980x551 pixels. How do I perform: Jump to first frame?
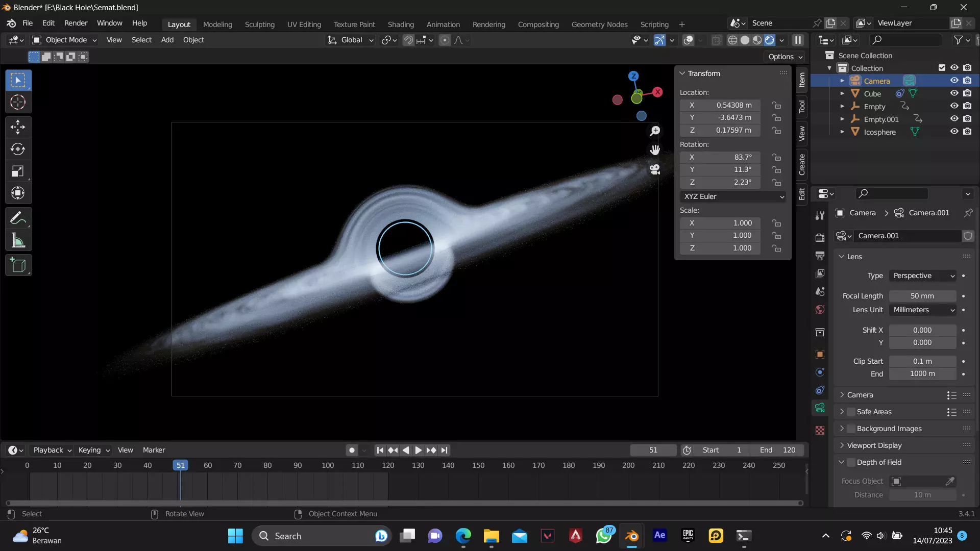tap(380, 450)
